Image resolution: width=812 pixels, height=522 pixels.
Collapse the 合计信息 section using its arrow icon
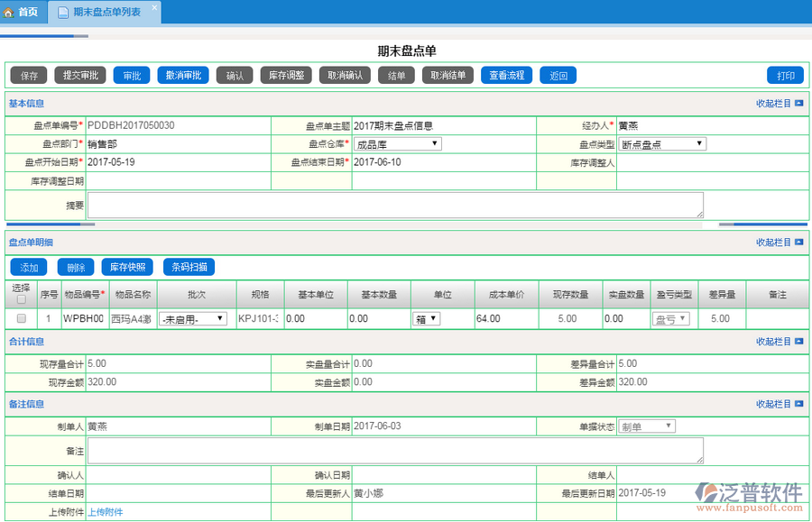pos(799,342)
